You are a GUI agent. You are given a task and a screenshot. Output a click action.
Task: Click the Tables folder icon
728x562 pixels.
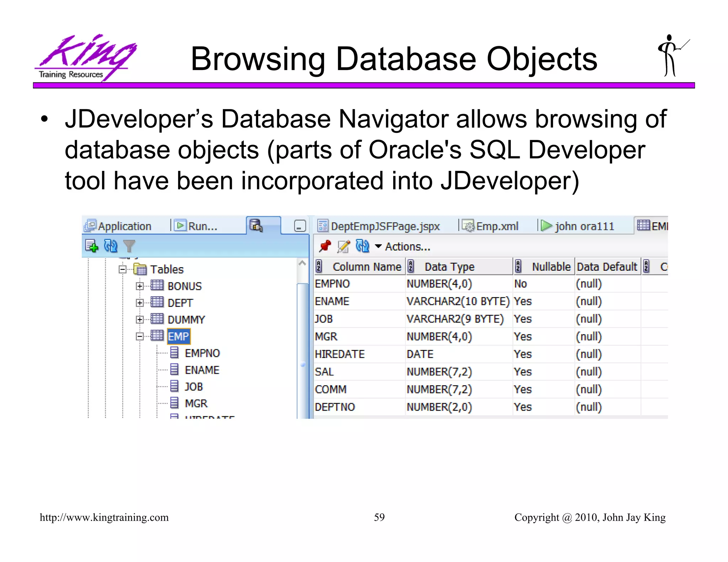pos(140,269)
